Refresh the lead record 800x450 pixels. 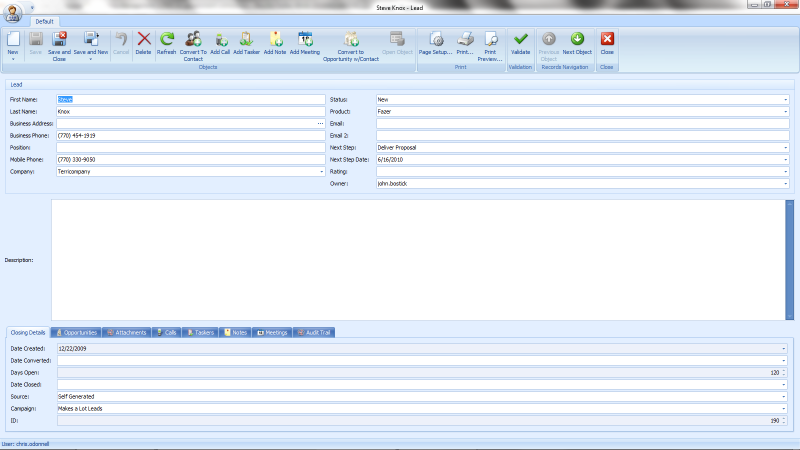pos(166,41)
